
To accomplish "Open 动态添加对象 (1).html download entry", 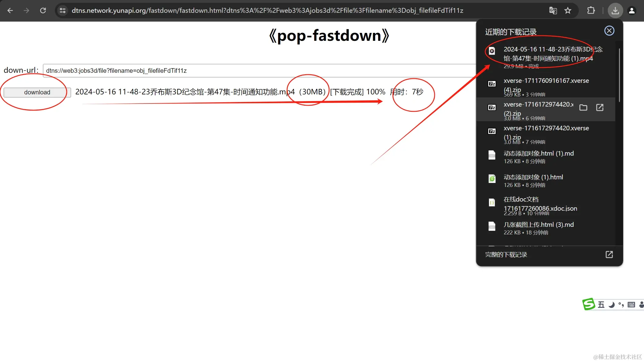I will (x=533, y=181).
